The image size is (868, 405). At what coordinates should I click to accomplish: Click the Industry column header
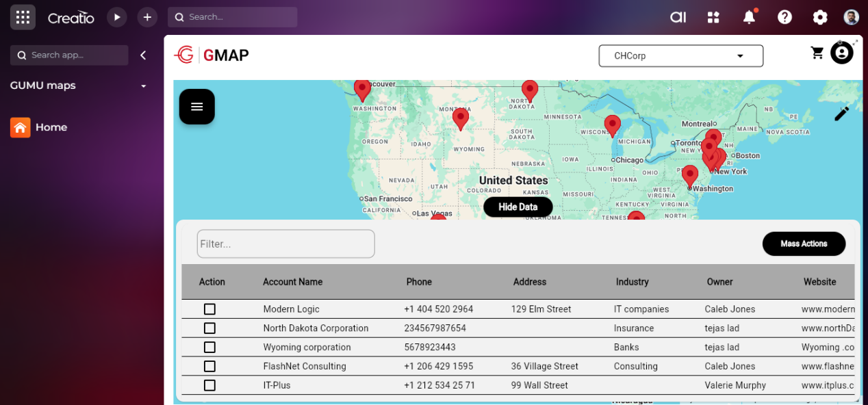click(632, 282)
